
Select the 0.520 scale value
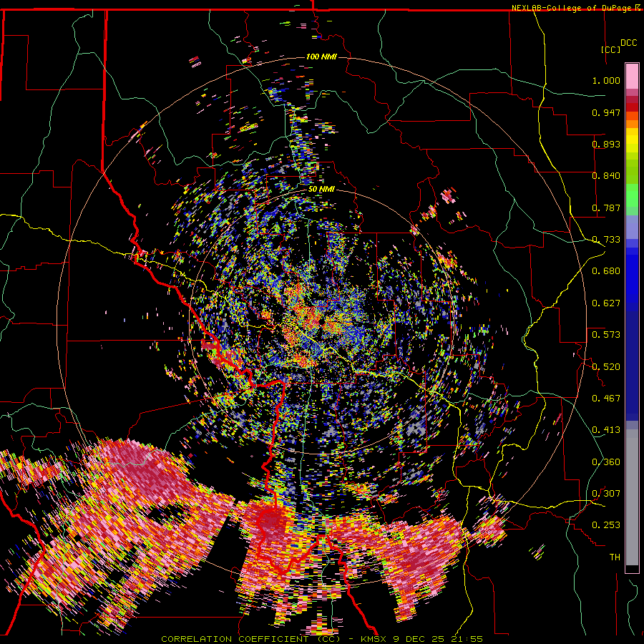click(606, 366)
